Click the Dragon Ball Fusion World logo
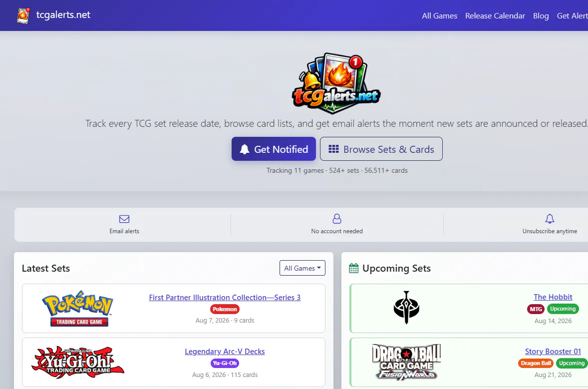The image size is (588, 389). coord(406,363)
